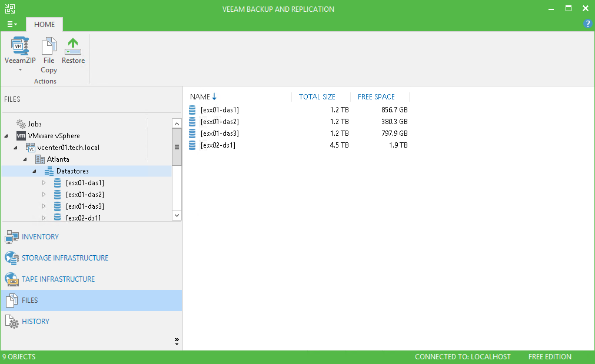Select the [esx01-das2] row name in list
This screenshot has width=595, height=364.
[x=220, y=122]
